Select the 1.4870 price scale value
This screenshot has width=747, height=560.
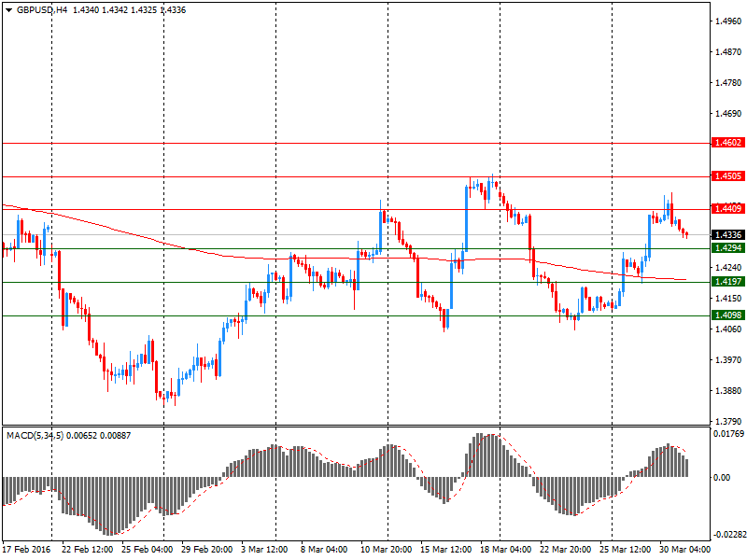(x=728, y=52)
